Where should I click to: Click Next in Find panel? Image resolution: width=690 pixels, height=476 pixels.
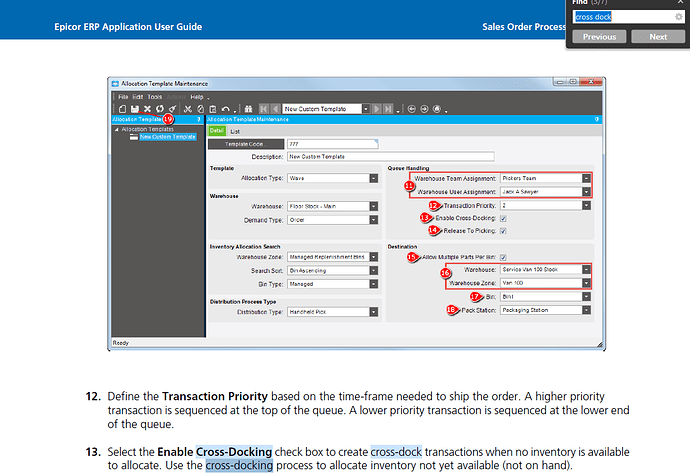click(658, 37)
